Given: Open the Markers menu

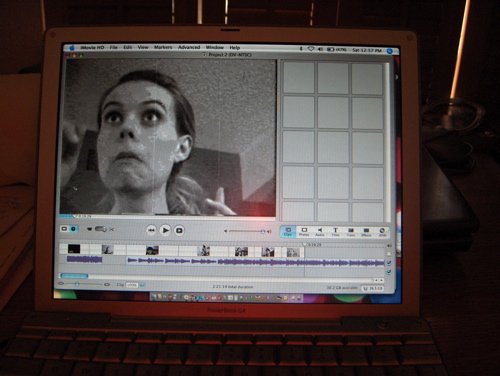Looking at the screenshot, I should click(163, 47).
